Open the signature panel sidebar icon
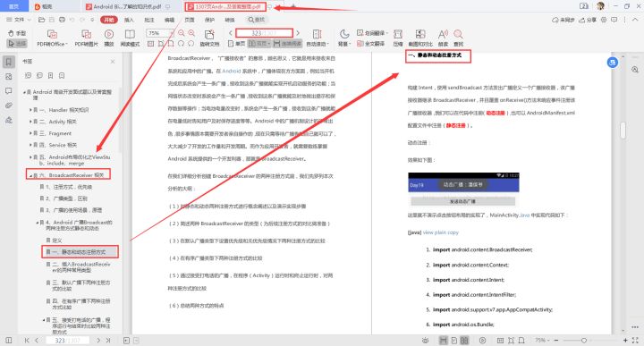This screenshot has height=346, width=644. [9, 120]
